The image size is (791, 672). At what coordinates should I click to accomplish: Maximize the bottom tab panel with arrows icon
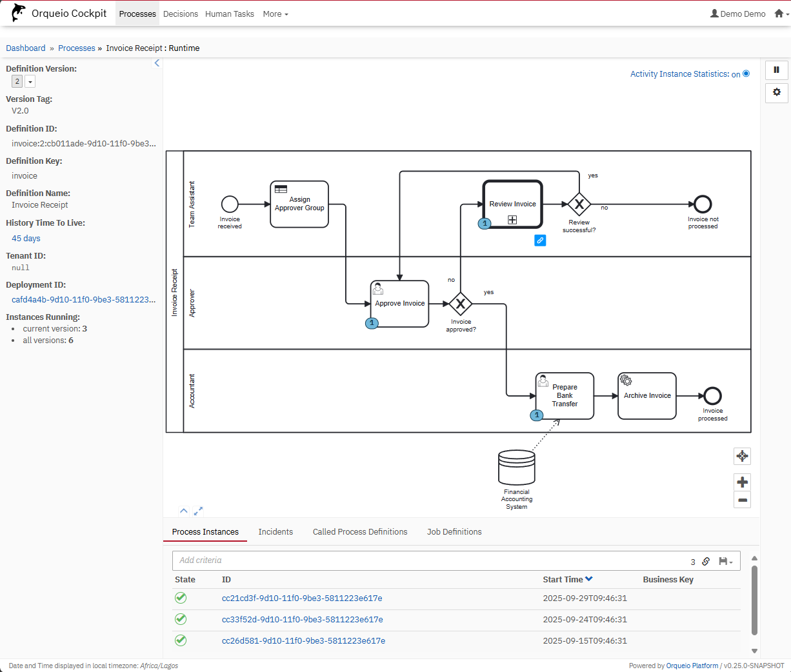(x=198, y=511)
